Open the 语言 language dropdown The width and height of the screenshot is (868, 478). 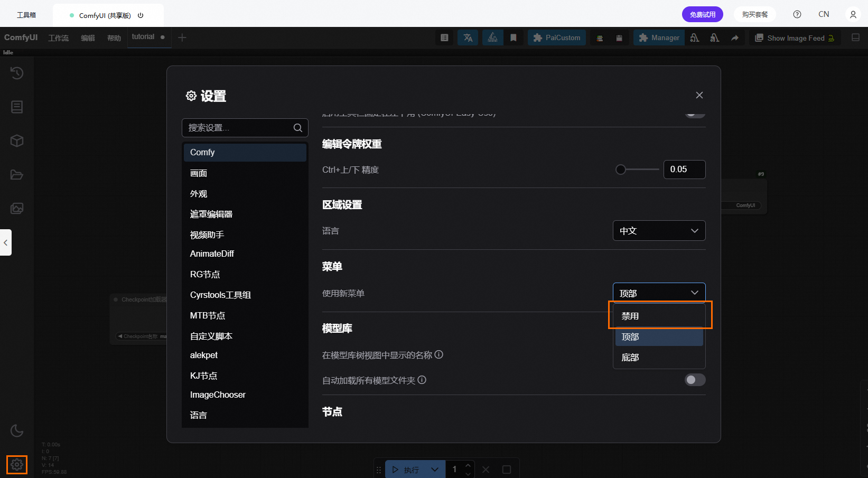point(659,231)
